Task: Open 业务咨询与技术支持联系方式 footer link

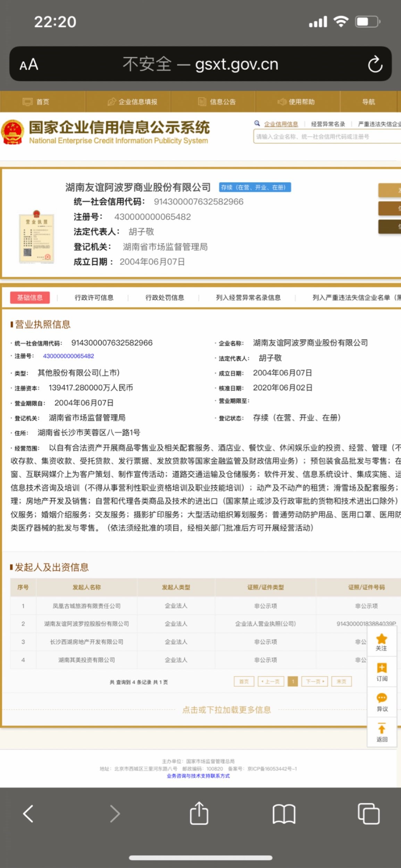Action: click(198, 775)
